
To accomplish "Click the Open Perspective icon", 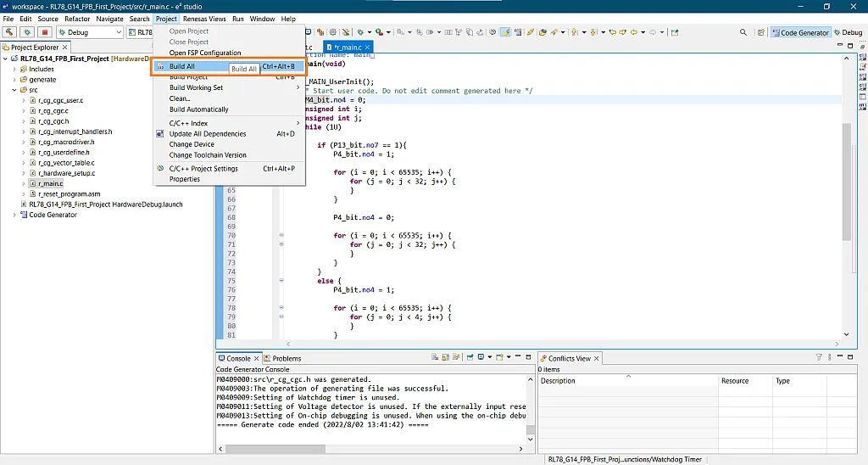I will coord(761,33).
